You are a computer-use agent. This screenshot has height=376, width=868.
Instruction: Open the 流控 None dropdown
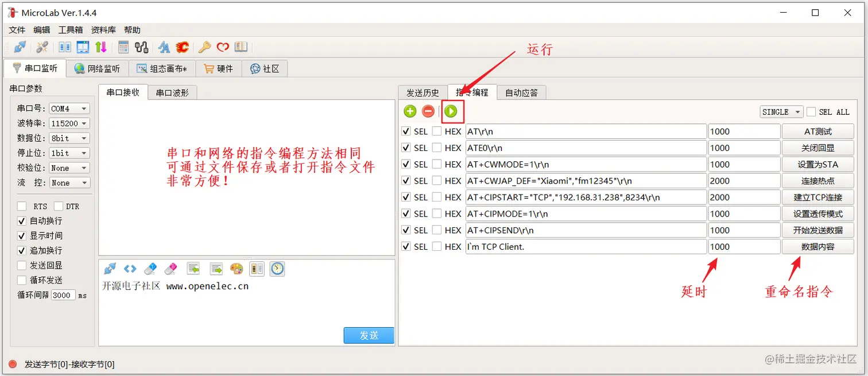point(69,183)
